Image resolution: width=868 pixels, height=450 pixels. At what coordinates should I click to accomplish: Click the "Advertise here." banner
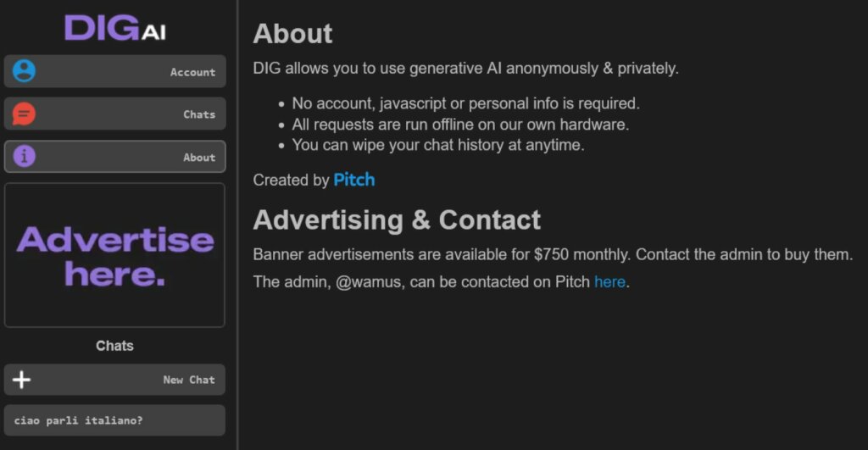pyautogui.click(x=114, y=256)
